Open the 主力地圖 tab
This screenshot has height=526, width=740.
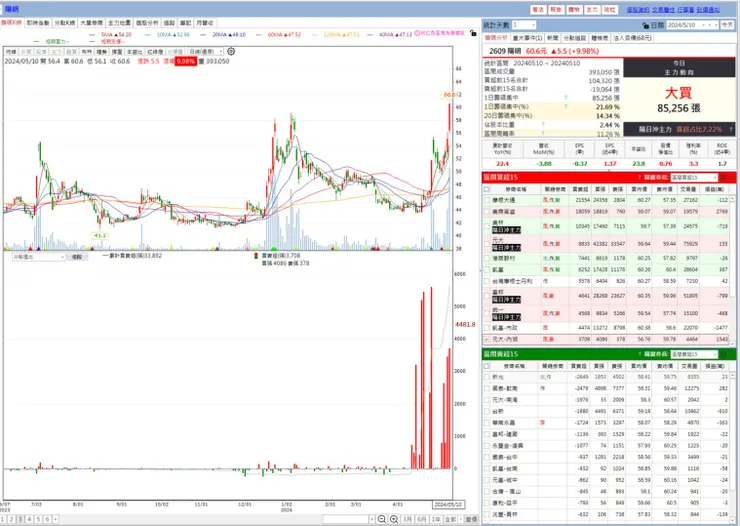coord(119,23)
